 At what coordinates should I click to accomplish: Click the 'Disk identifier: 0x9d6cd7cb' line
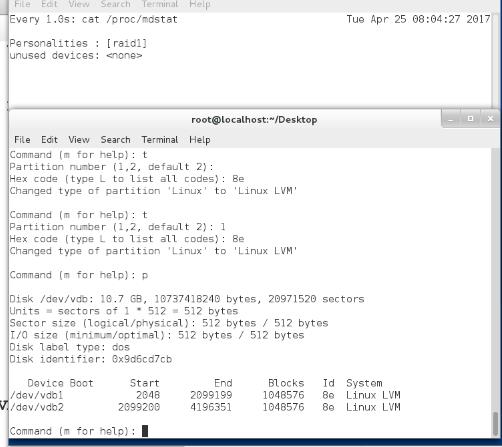pyautogui.click(x=91, y=359)
